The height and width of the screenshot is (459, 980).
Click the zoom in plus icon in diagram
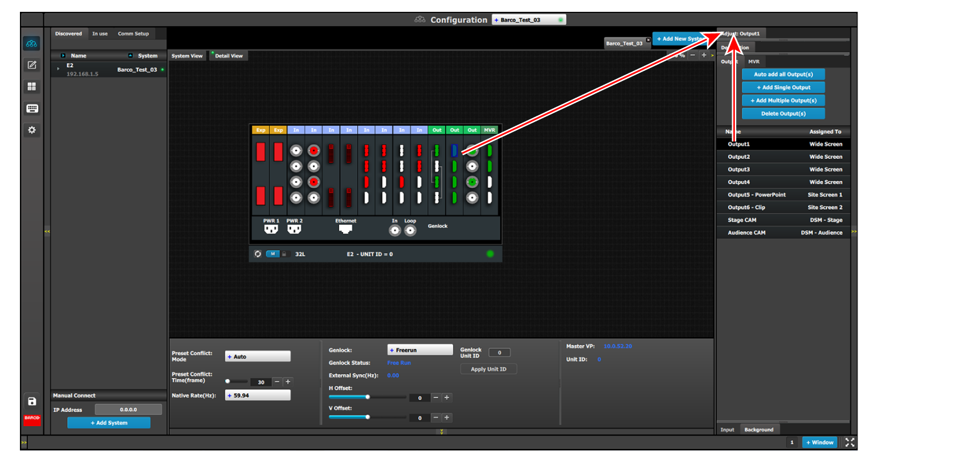click(x=704, y=55)
